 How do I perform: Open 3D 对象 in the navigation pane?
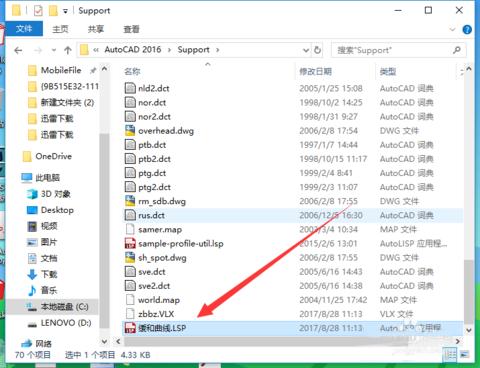tap(49, 194)
